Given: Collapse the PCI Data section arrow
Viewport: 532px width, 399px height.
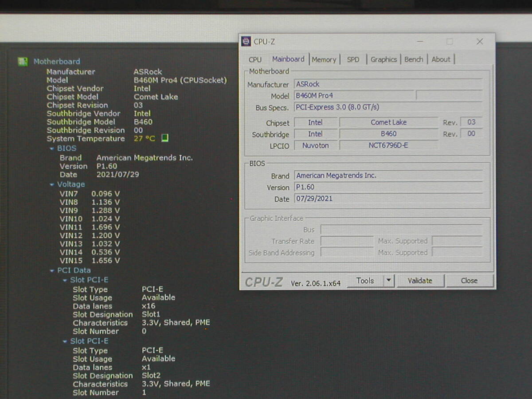Looking at the screenshot, I should pos(52,270).
